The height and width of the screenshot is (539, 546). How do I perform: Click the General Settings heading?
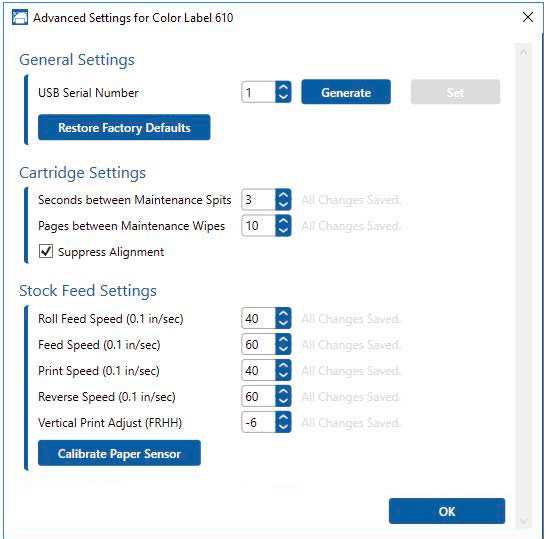(77, 60)
